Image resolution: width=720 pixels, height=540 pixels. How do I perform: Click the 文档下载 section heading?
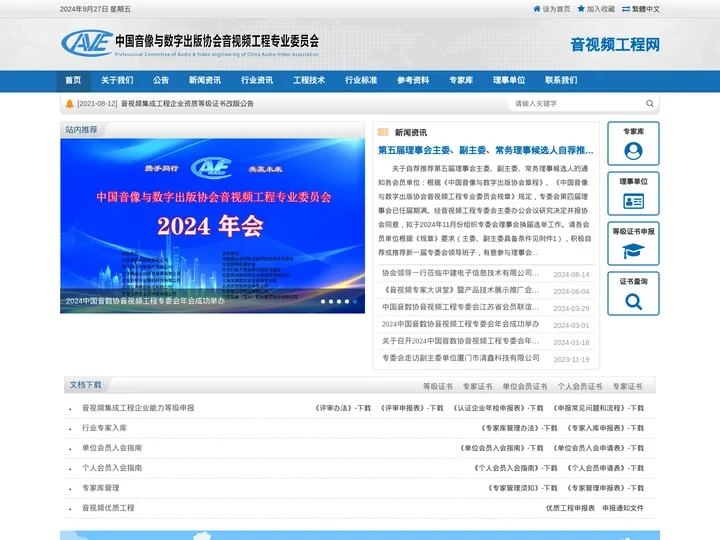(x=85, y=385)
